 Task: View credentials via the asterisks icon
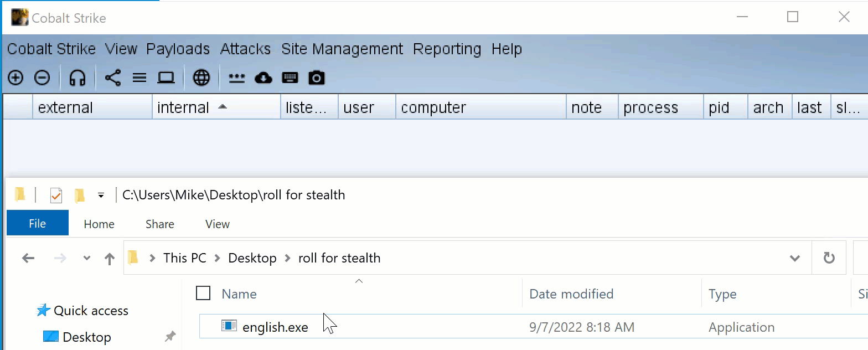tap(237, 78)
